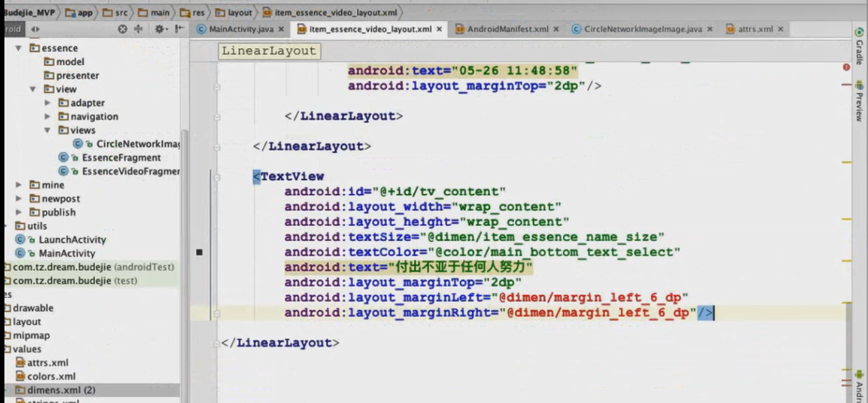Collapse the views package arrow

click(x=47, y=130)
